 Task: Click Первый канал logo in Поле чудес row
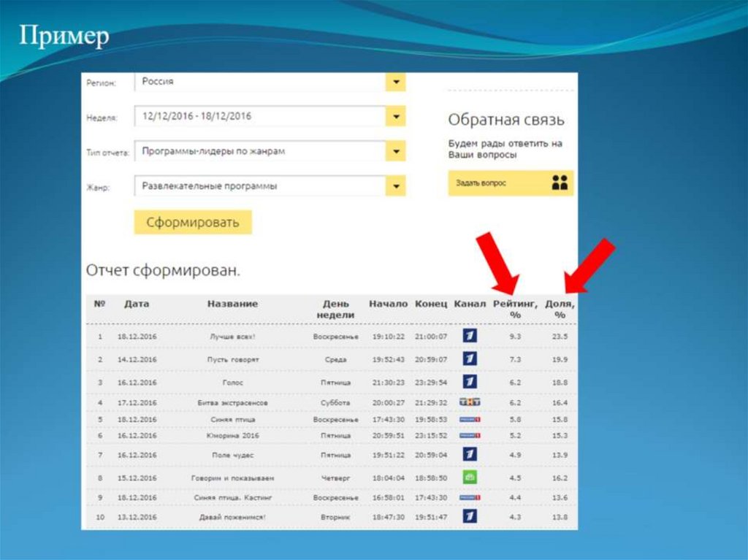pos(470,454)
